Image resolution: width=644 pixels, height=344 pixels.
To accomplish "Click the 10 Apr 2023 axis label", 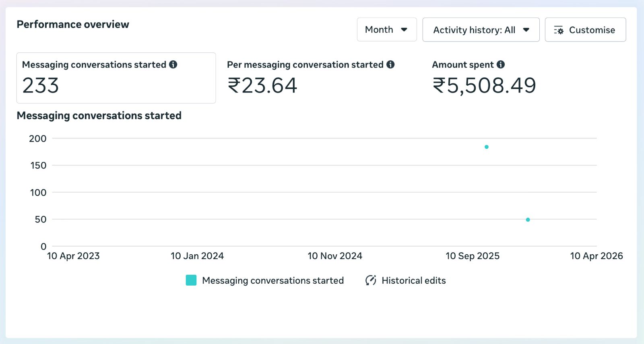I will click(x=73, y=256).
